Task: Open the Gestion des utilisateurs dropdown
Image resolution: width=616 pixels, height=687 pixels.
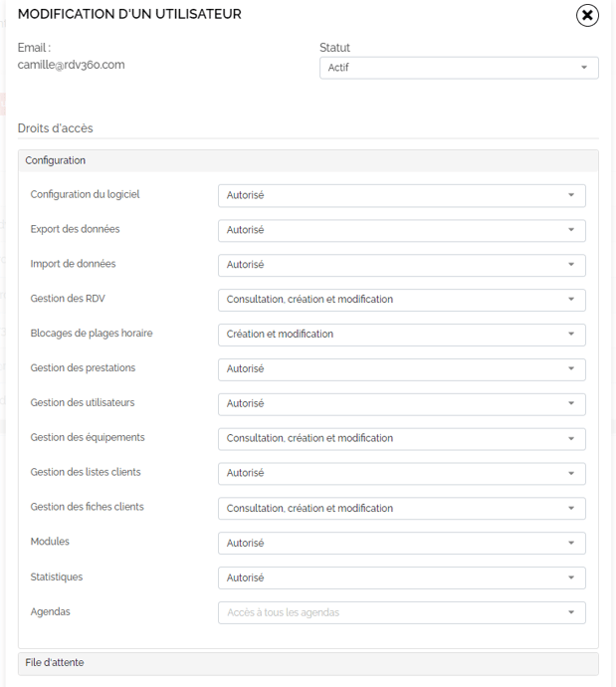Action: pos(401,404)
